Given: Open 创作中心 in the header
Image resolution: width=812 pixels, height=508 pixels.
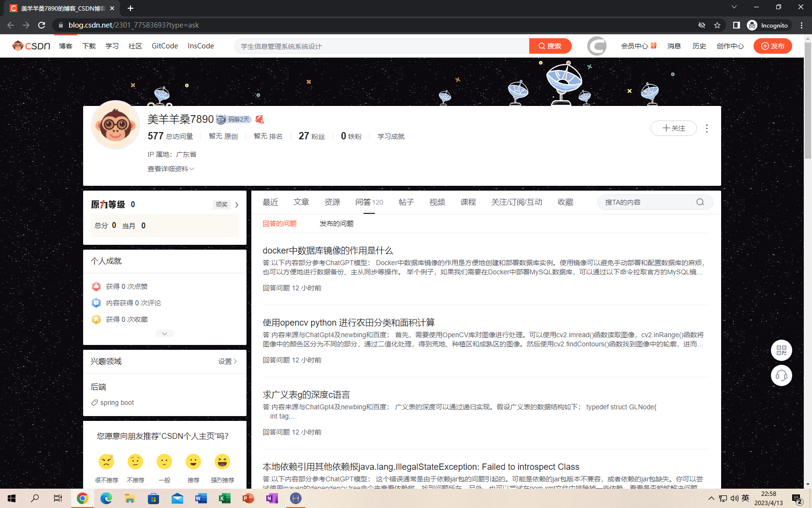Looking at the screenshot, I should [730, 46].
